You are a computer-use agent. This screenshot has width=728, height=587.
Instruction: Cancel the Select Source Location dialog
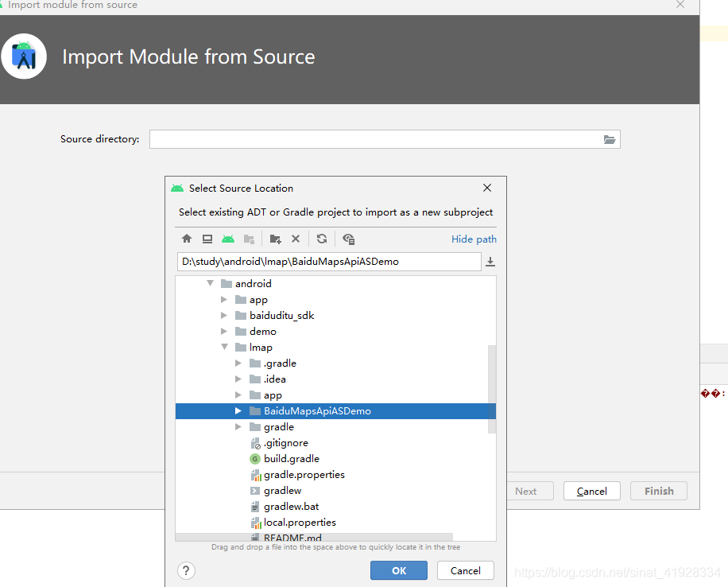tap(465, 570)
